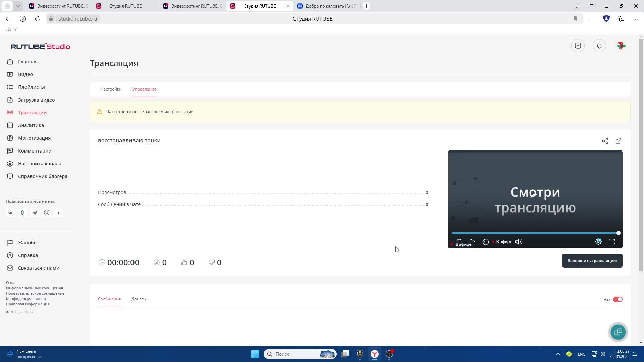644x362 pixels.
Task: Open the user profile avatar
Action: (621, 46)
